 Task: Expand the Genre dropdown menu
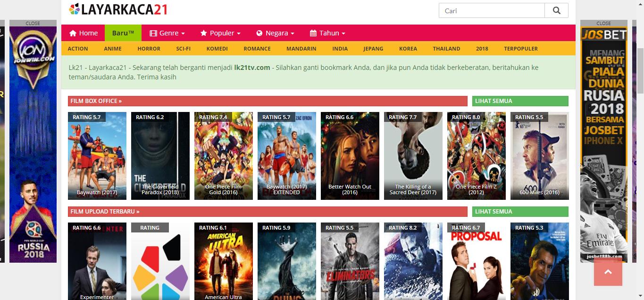[167, 33]
